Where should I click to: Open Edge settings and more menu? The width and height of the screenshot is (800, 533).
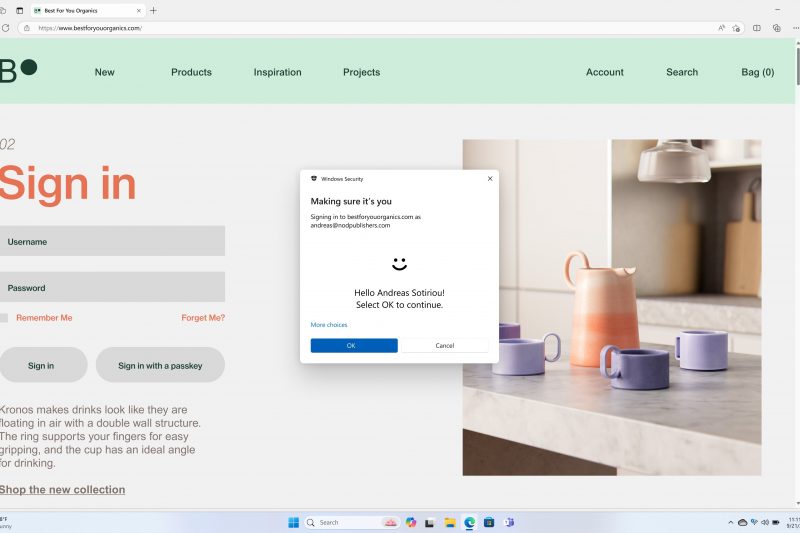point(795,28)
